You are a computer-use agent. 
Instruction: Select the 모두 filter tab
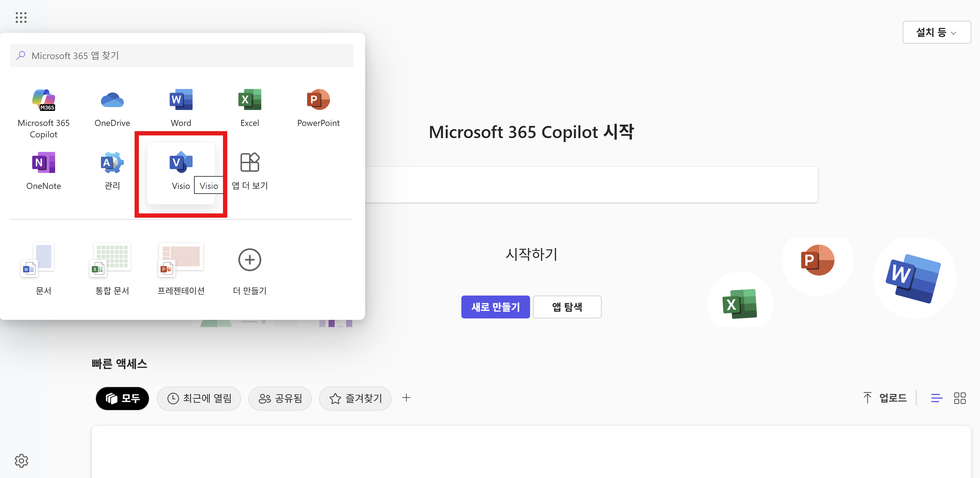click(x=122, y=399)
